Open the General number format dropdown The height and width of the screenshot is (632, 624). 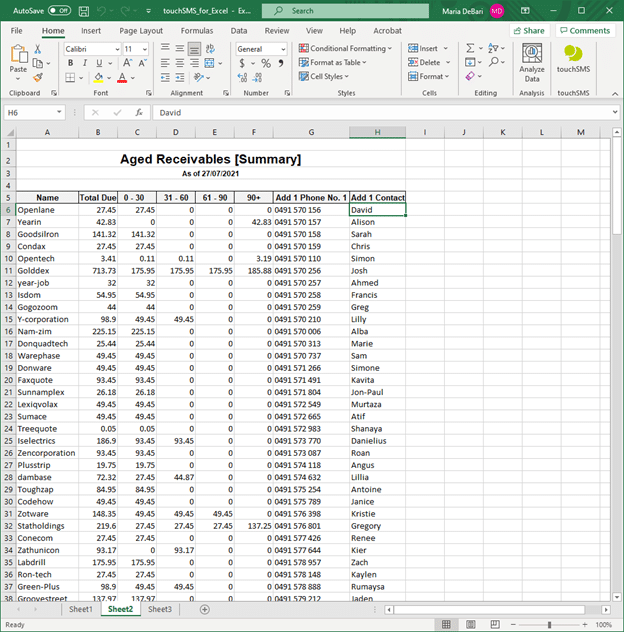[261, 48]
